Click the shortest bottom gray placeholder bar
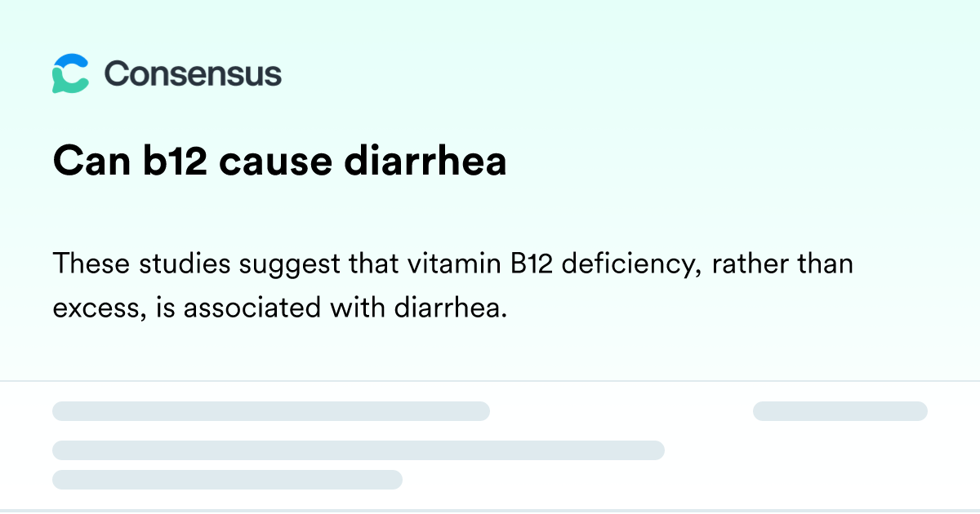The image size is (980, 514). pos(227,480)
